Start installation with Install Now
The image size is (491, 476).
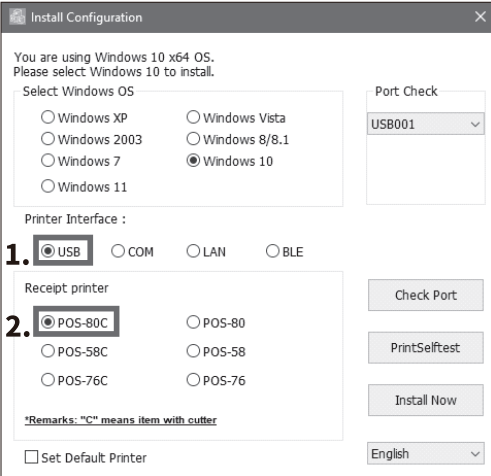point(426,400)
